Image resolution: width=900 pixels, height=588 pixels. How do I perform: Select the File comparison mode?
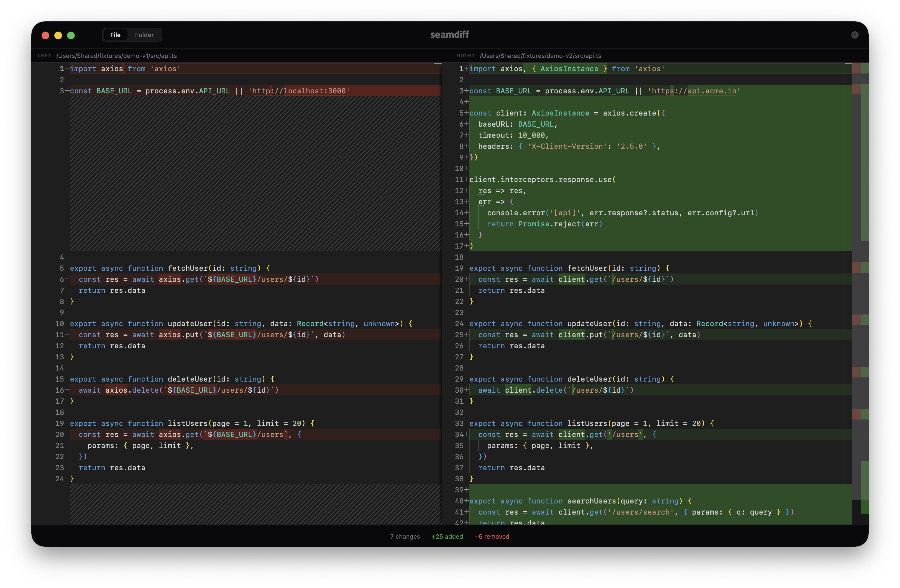pyautogui.click(x=115, y=35)
